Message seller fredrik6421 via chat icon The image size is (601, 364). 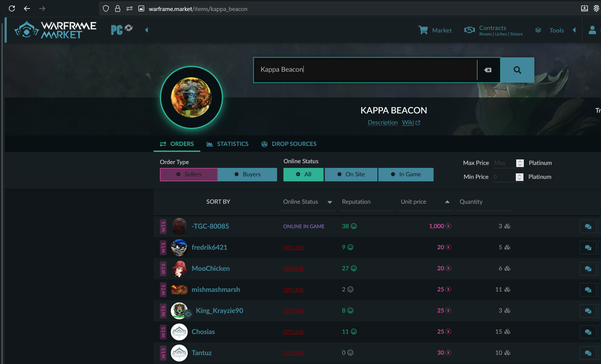click(x=588, y=248)
